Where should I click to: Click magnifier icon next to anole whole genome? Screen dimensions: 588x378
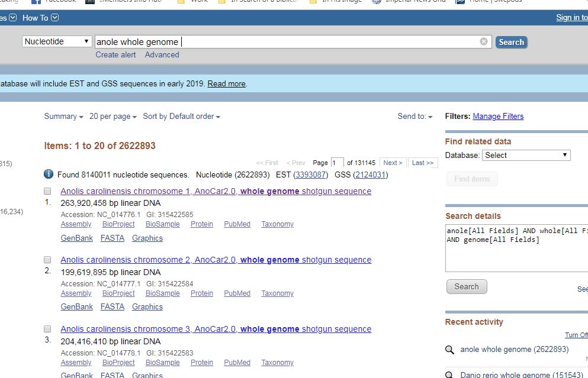[450, 350]
